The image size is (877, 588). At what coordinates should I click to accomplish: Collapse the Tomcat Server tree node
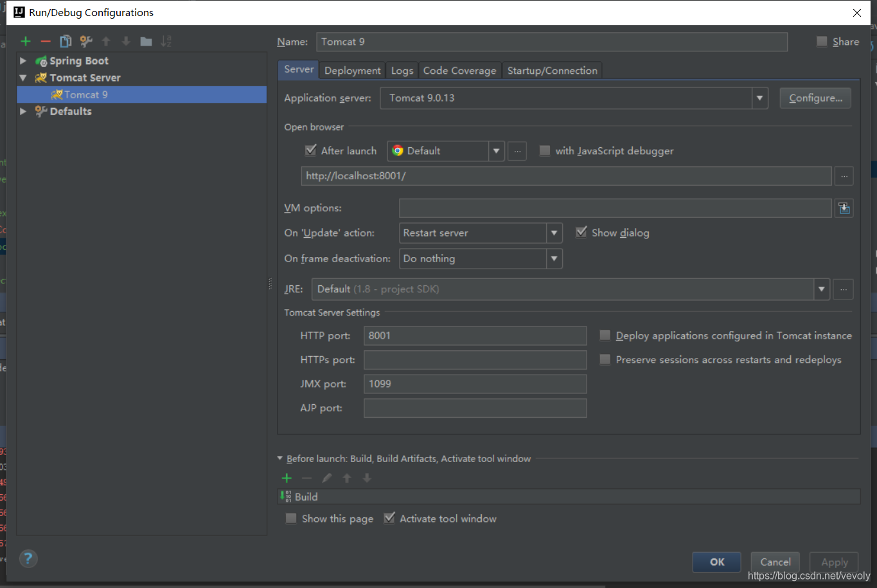[23, 78]
